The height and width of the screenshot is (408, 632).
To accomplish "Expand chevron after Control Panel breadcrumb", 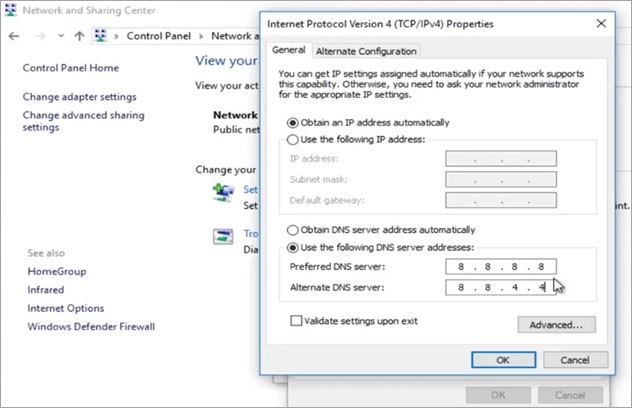I will [201, 36].
